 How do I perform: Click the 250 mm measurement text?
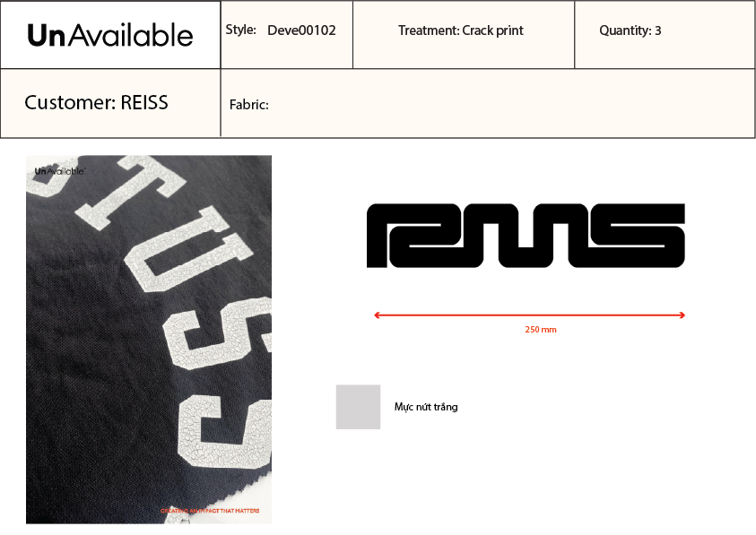point(541,330)
